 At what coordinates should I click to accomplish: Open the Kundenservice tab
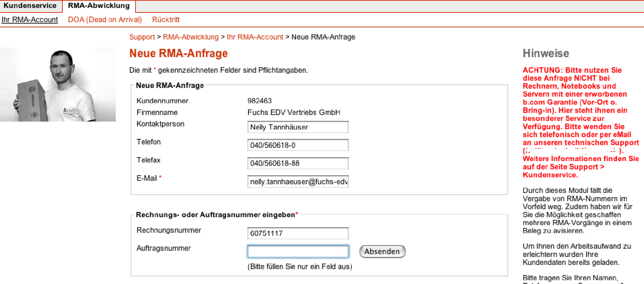(30, 6)
